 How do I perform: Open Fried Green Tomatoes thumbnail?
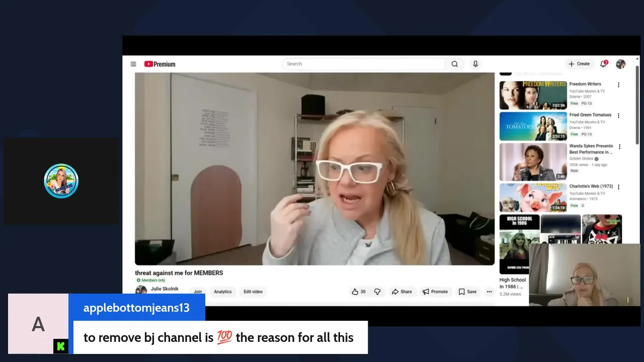[x=533, y=126]
